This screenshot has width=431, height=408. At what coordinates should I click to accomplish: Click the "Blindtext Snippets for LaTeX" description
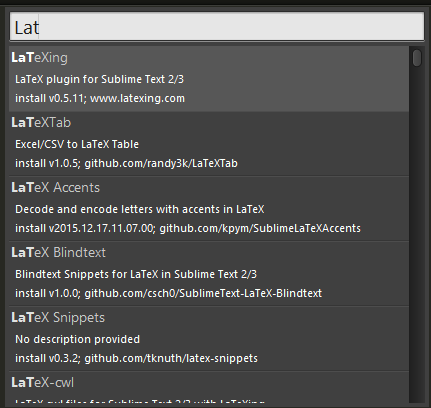[x=136, y=274]
